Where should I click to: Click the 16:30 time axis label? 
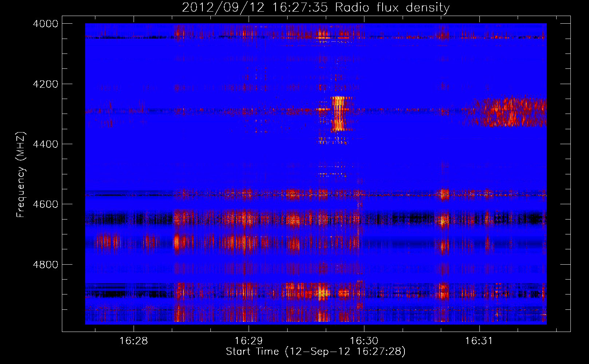[364, 341]
